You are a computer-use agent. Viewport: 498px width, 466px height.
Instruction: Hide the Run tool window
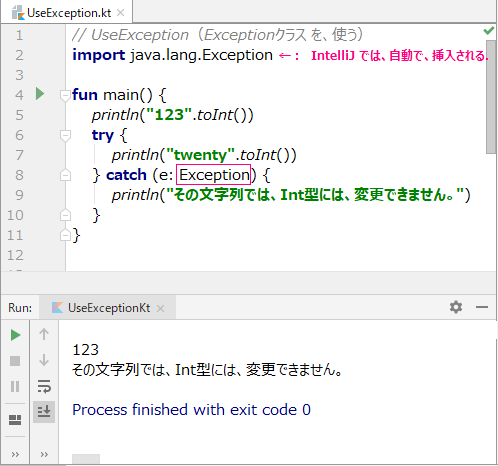(482, 307)
